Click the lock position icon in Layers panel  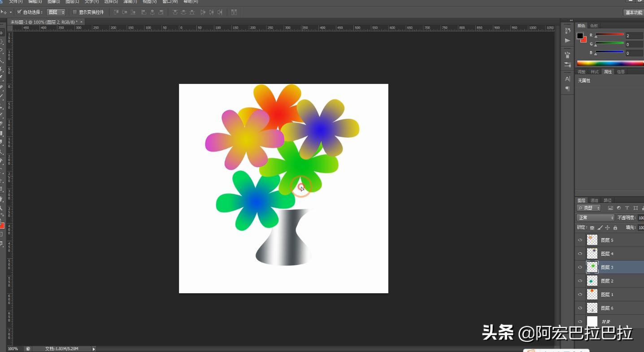click(607, 228)
